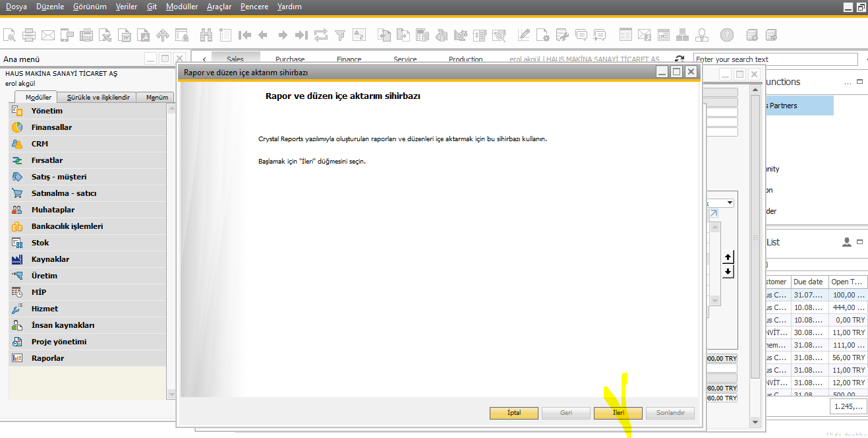Image resolution: width=868 pixels, height=438 pixels.
Task: Click the go to last record arrow
Action: pyautogui.click(x=301, y=35)
